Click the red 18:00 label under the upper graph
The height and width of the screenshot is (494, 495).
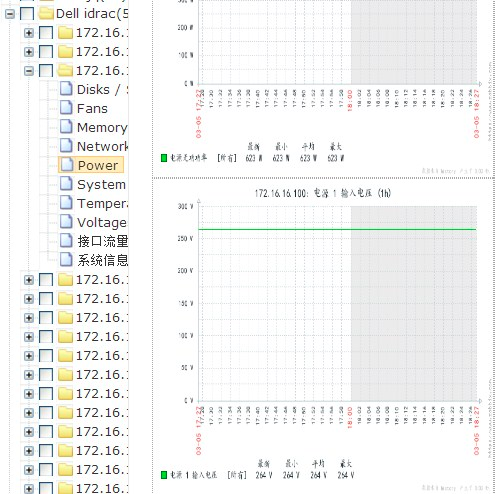point(350,100)
